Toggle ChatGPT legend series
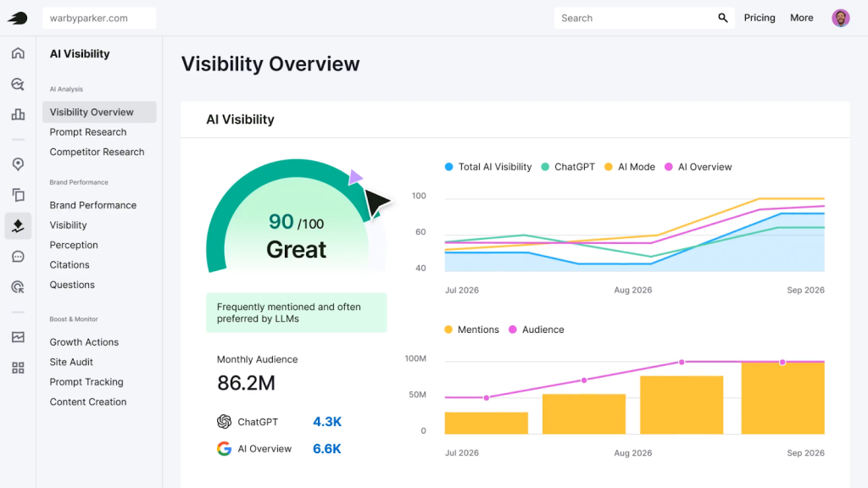Image resolution: width=868 pixels, height=488 pixels. (568, 167)
